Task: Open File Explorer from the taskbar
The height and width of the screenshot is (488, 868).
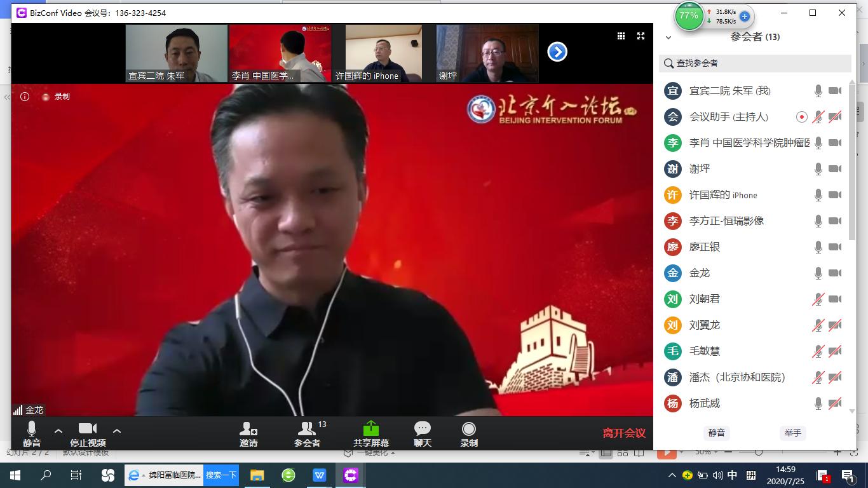Action: (257, 475)
